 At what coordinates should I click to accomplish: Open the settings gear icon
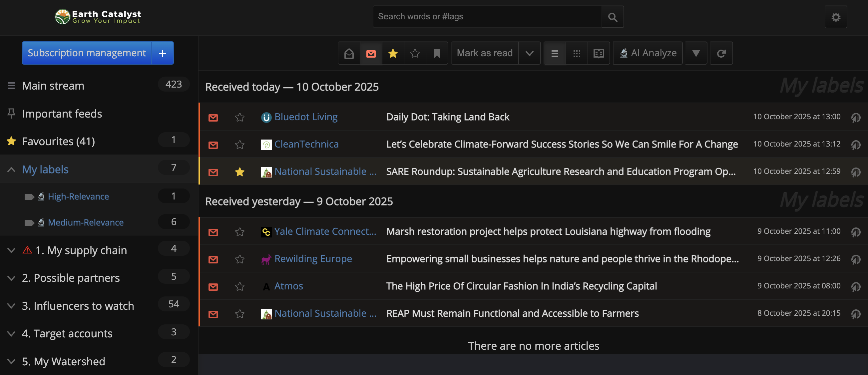836,17
